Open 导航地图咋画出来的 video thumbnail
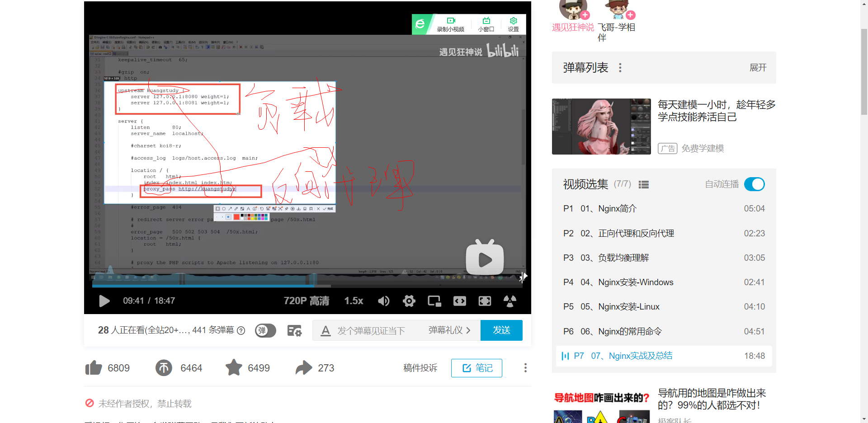This screenshot has height=423, width=868. (x=601, y=405)
